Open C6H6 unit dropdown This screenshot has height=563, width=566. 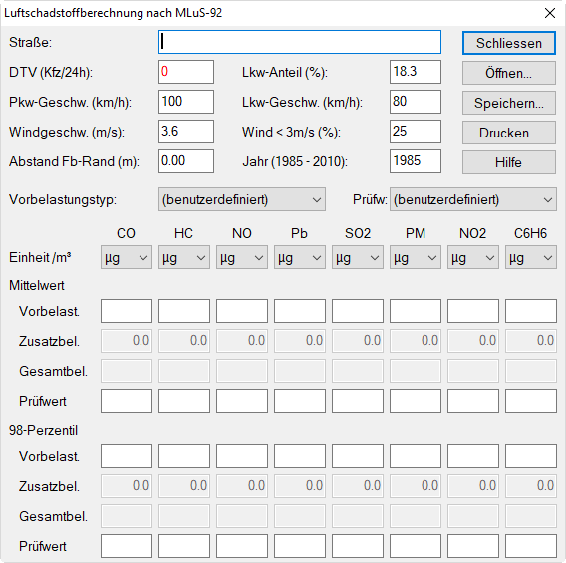531,257
